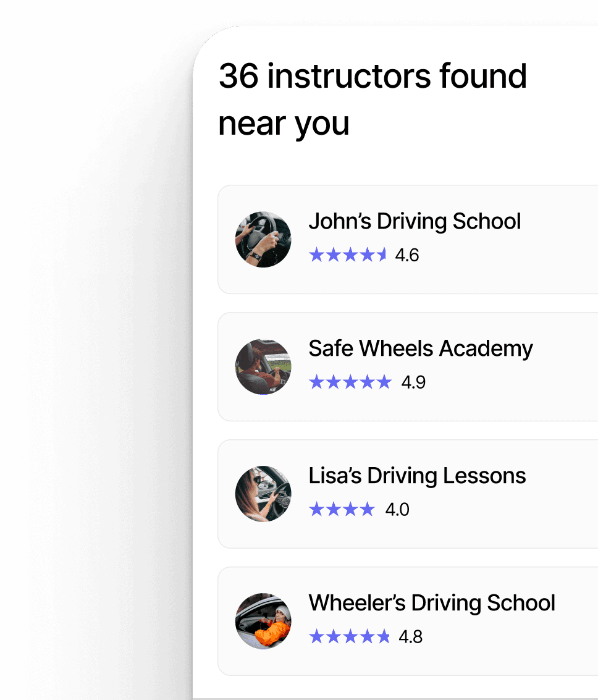598x700 pixels.
Task: Click the '36 instructors found' heading
Action: pos(373,76)
